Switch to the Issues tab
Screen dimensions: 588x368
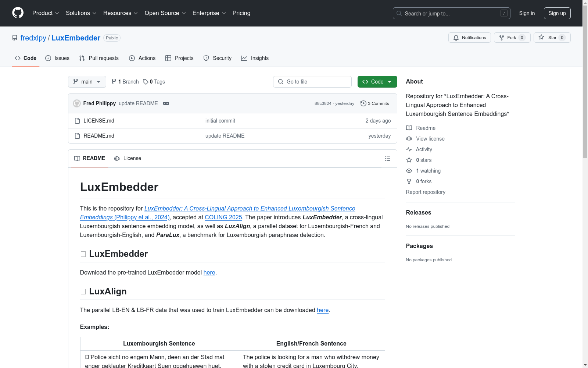coord(57,58)
